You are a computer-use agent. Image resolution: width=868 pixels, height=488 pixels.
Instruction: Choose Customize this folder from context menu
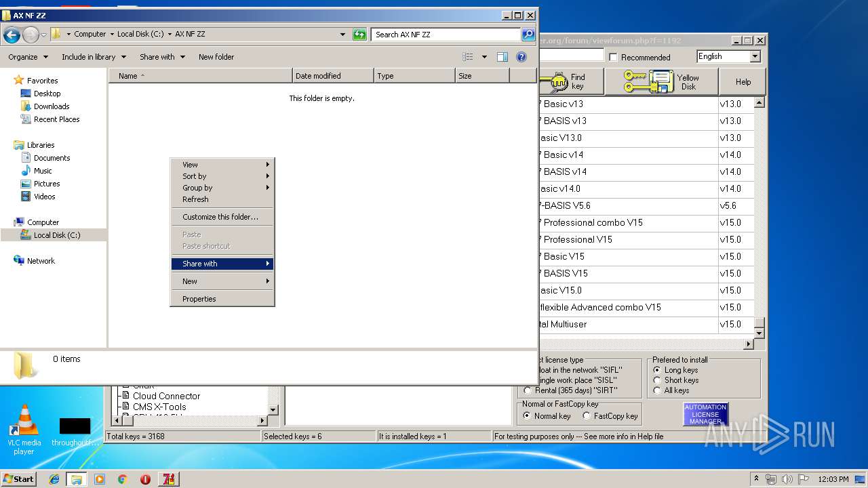click(222, 217)
